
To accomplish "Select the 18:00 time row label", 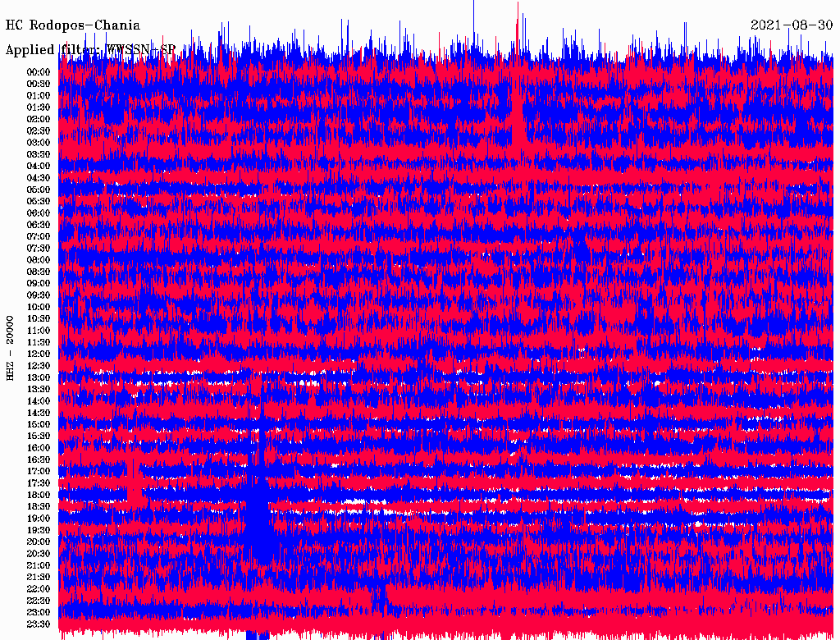I will [x=39, y=496].
